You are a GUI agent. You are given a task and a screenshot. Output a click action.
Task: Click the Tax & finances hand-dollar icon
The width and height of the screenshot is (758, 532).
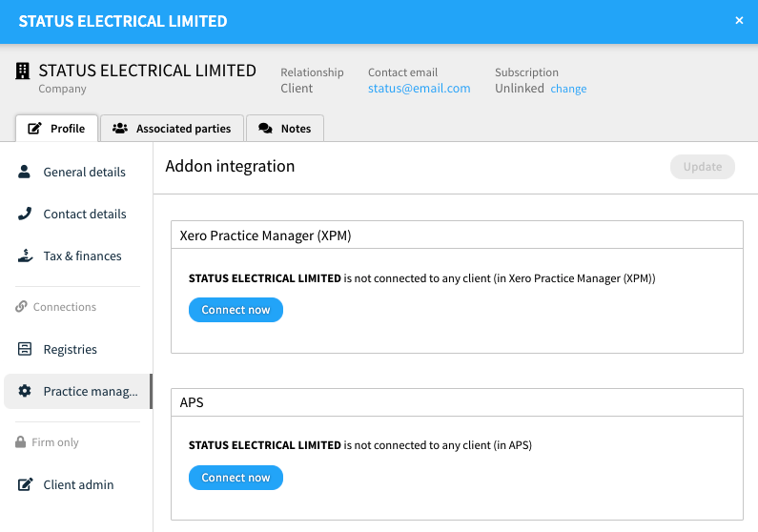[x=25, y=256]
